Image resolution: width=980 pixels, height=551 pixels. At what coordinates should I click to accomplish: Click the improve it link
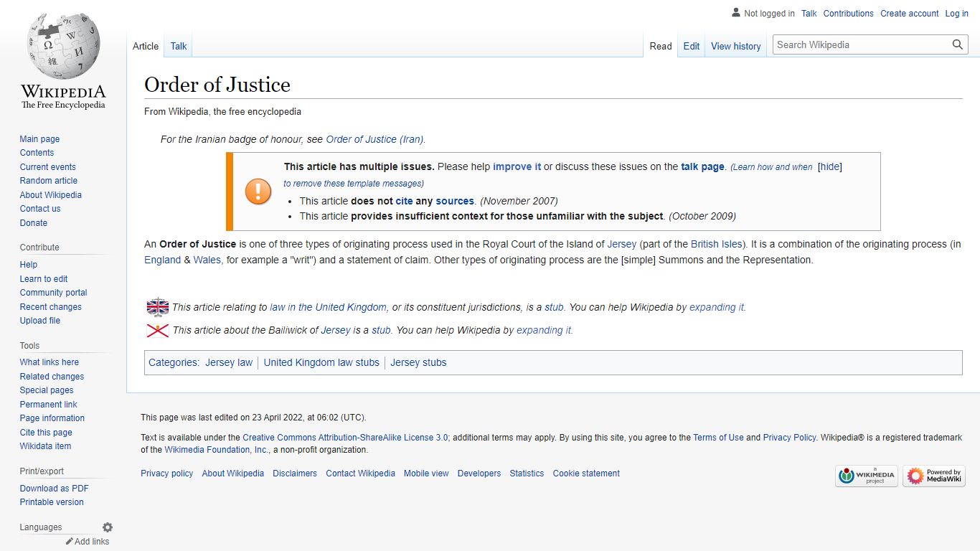point(517,166)
